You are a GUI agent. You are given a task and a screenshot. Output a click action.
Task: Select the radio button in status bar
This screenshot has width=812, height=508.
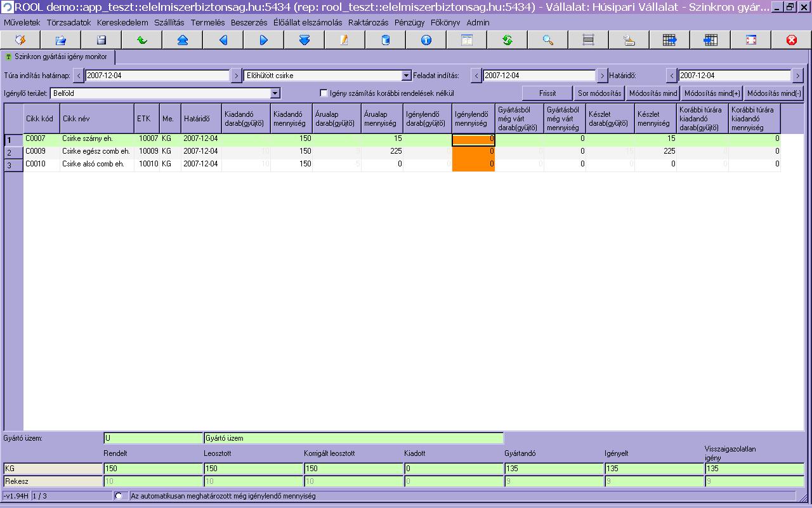[x=119, y=496]
